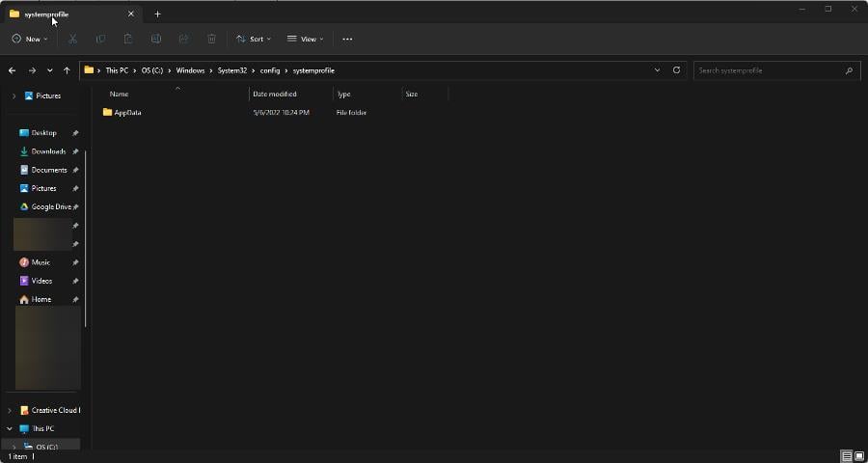Open the New item dropdown
The image size is (868, 463).
(x=30, y=39)
